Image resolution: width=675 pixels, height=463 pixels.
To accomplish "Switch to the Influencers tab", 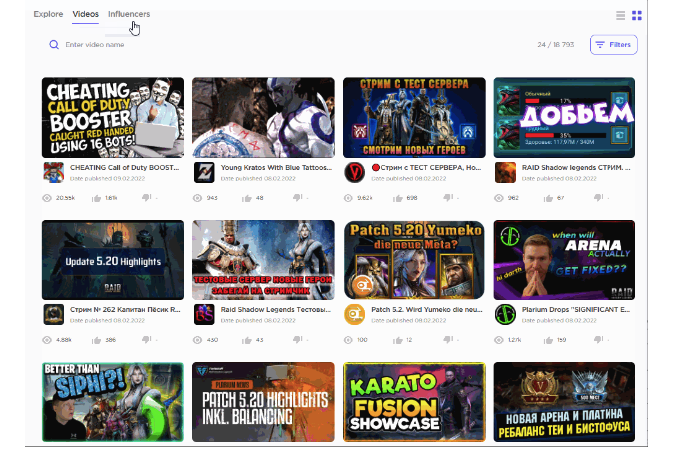I will pos(129,14).
